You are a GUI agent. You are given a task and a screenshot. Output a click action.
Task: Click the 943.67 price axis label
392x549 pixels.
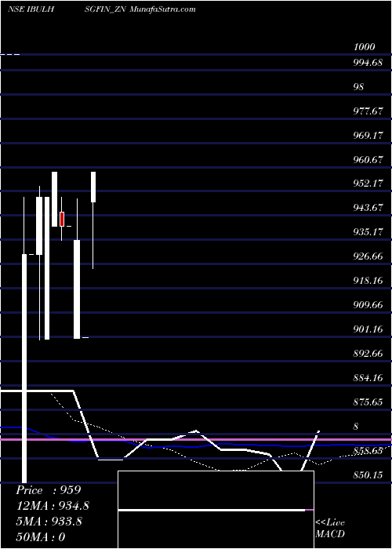pyautogui.click(x=368, y=208)
